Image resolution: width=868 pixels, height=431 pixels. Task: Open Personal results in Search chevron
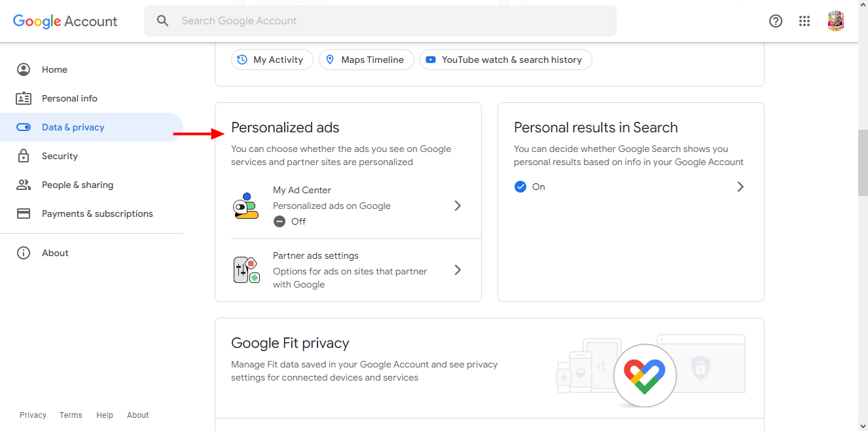click(x=740, y=187)
